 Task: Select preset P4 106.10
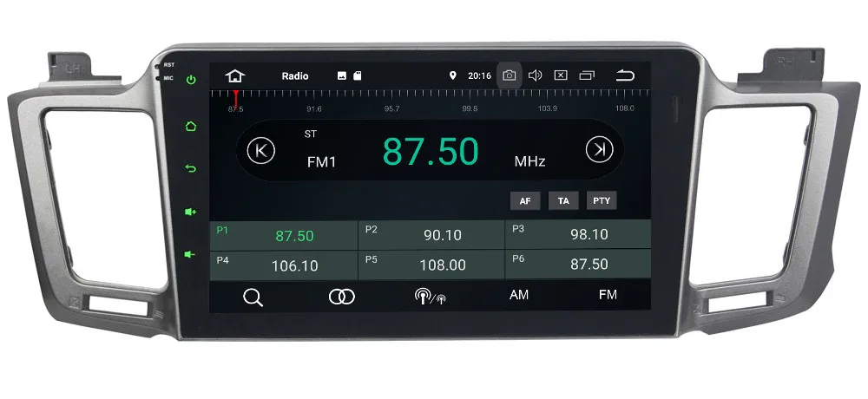click(284, 265)
